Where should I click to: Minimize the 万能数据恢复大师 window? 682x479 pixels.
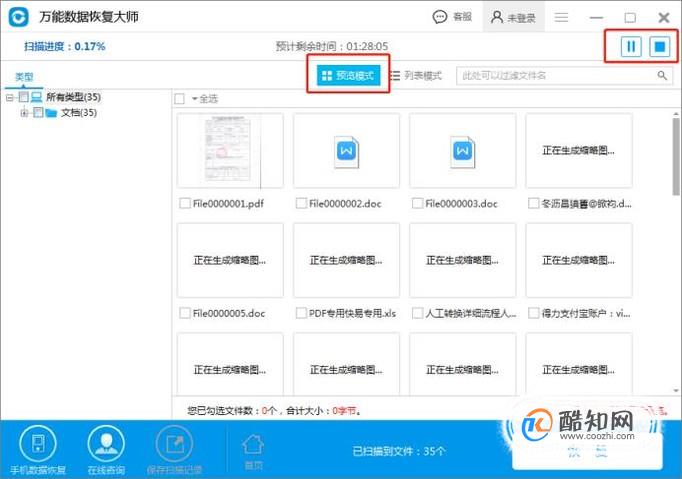(596, 17)
